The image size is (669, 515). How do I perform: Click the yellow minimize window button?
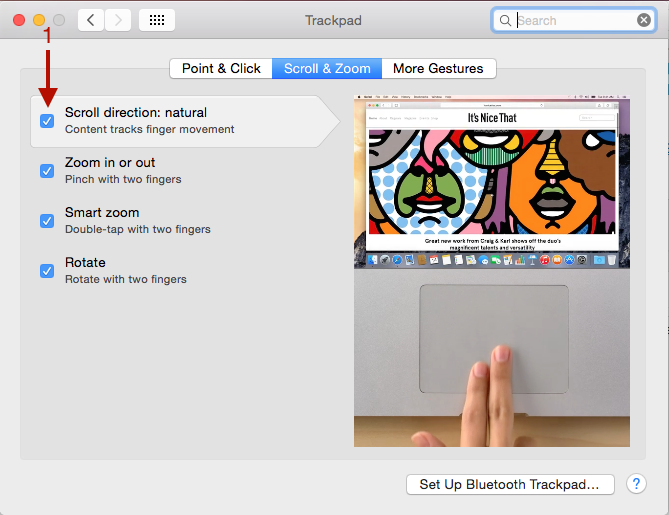coord(39,20)
